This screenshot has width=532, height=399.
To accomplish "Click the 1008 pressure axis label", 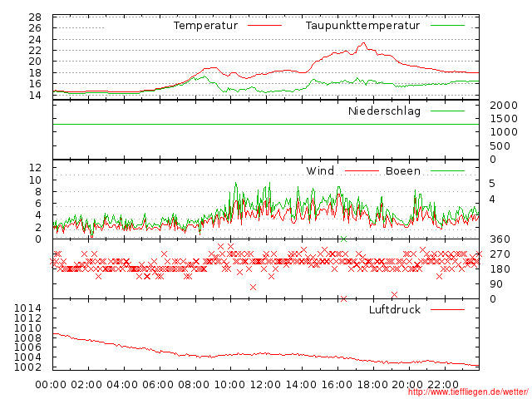I will tap(27, 338).
